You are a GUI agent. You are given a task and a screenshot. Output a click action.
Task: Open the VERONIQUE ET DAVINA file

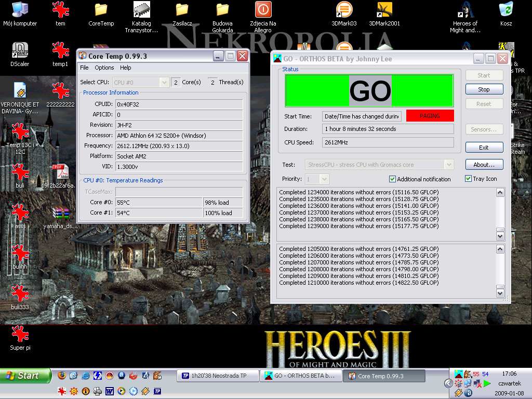(20, 98)
